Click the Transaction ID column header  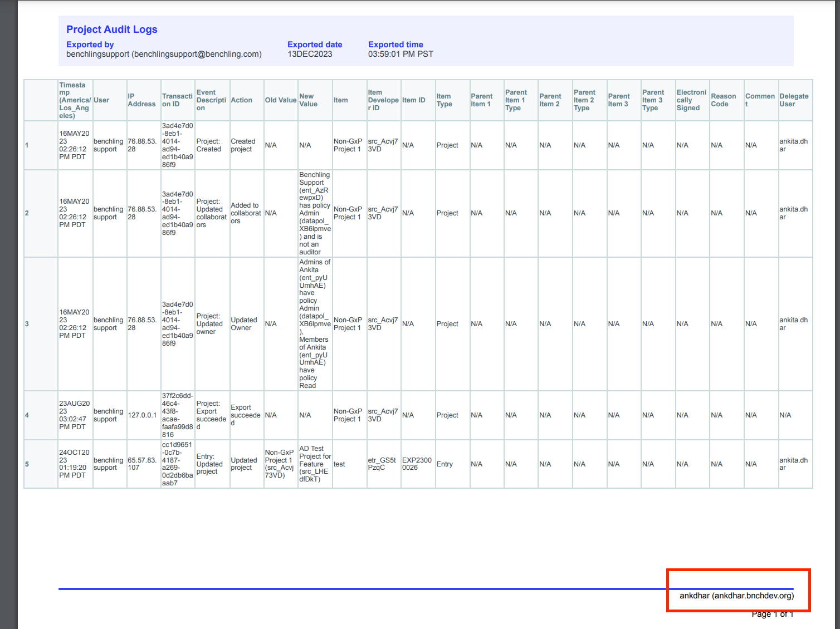pyautogui.click(x=178, y=100)
